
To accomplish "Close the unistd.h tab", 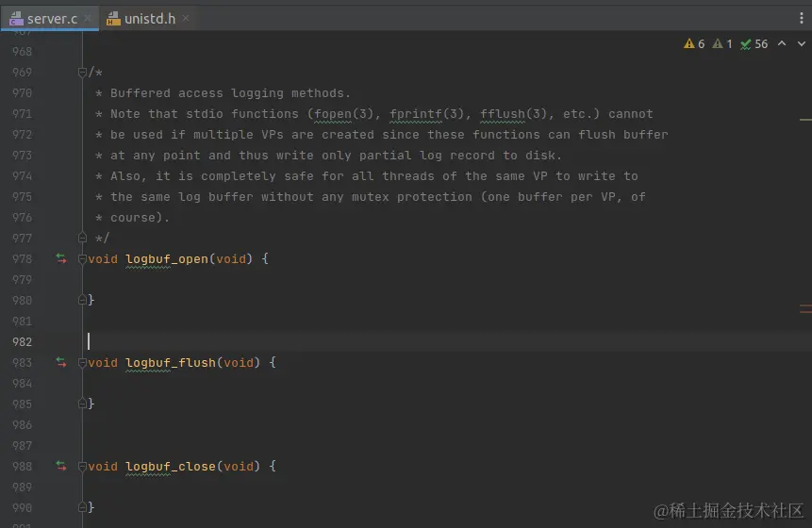I will [x=186, y=19].
